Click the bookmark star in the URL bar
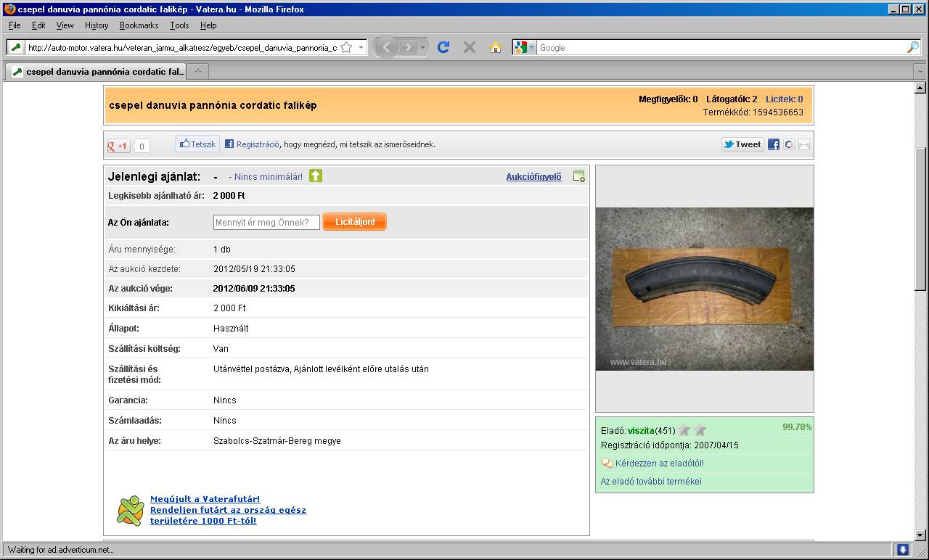The width and height of the screenshot is (929, 560). [x=346, y=47]
